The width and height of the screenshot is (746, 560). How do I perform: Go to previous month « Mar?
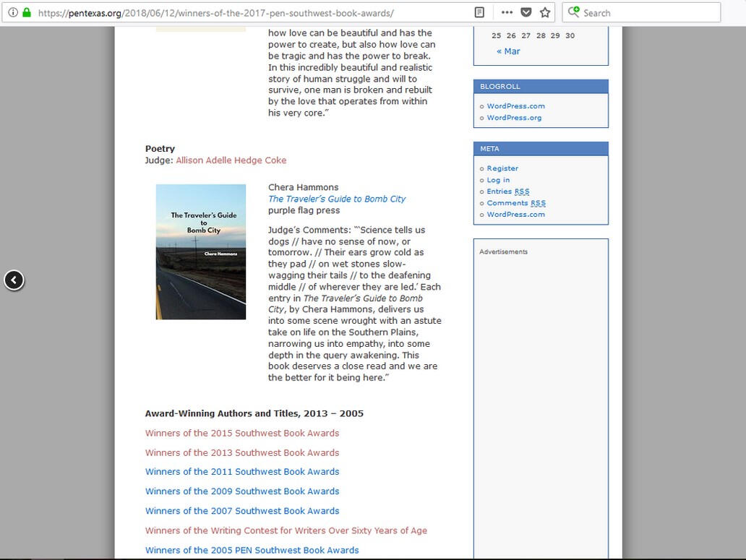click(x=508, y=51)
